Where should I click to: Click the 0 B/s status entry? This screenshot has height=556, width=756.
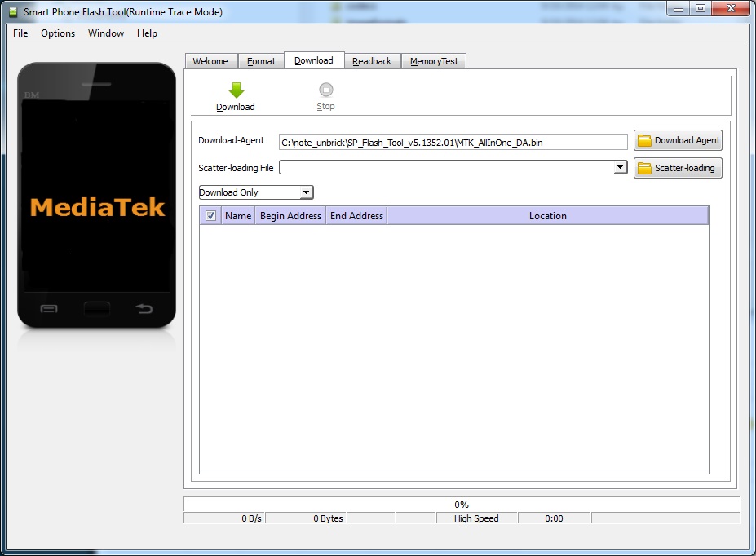point(224,518)
